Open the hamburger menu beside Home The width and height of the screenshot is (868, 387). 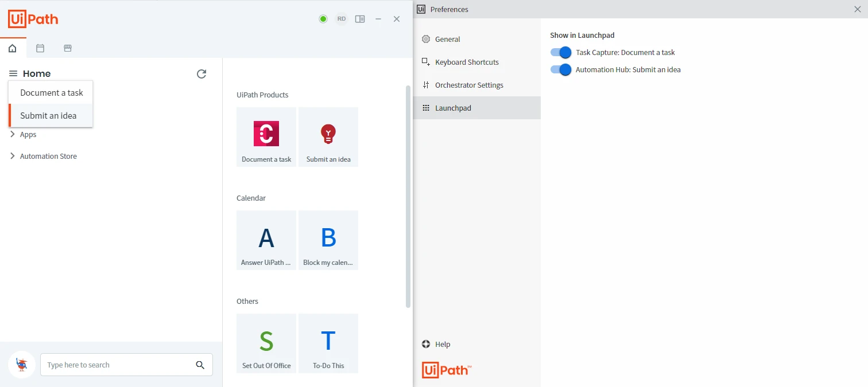[x=13, y=73]
